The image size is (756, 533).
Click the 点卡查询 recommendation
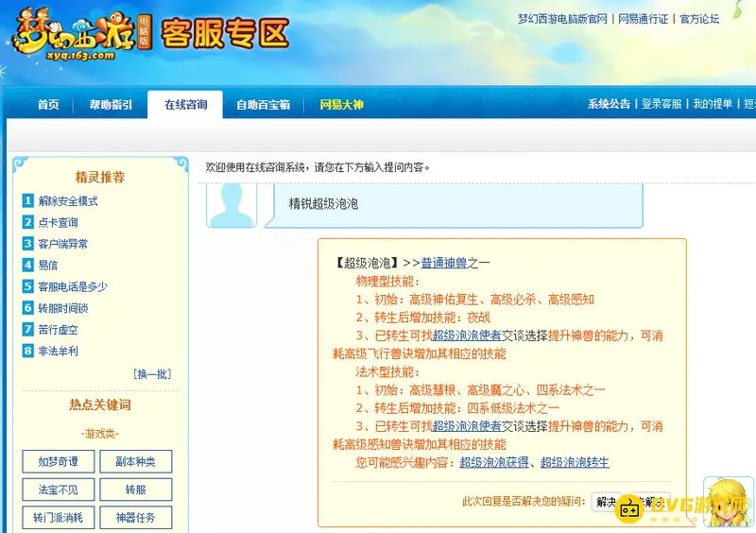58,222
